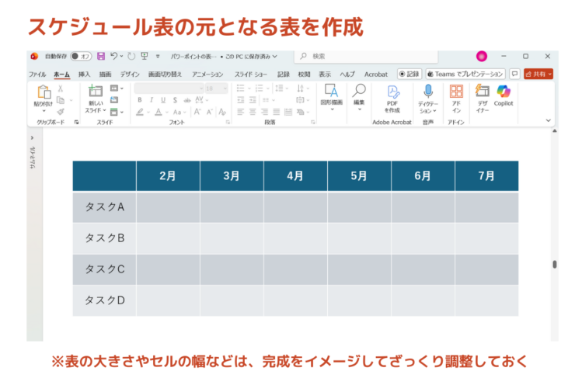Decrease font size with smaller A icon
The width and height of the screenshot is (575, 392).
point(209,112)
